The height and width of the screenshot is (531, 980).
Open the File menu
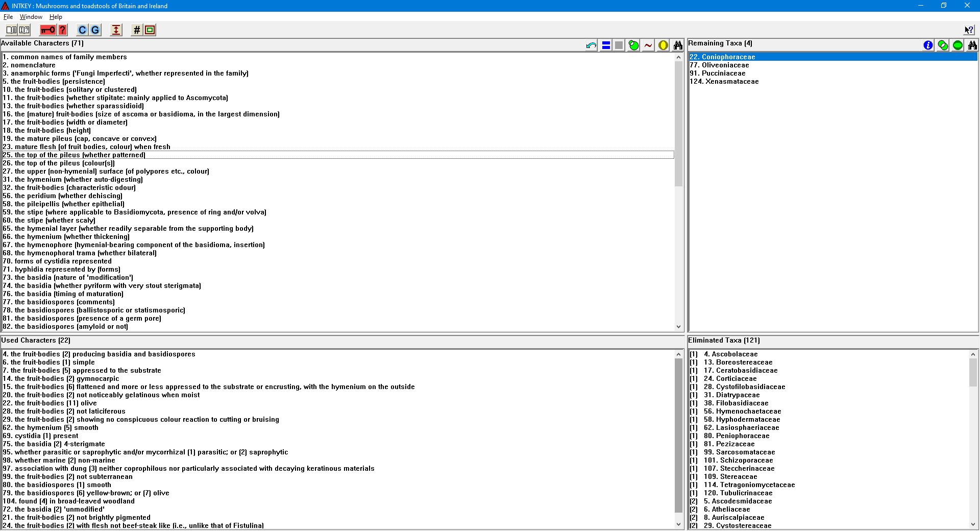point(8,17)
